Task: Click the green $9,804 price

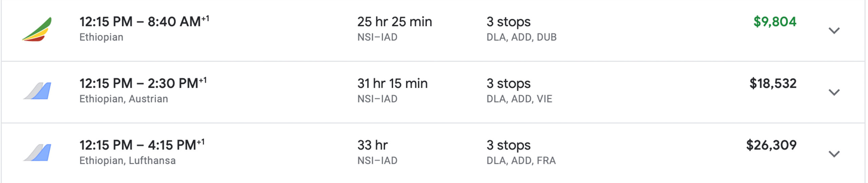Action: click(x=775, y=22)
